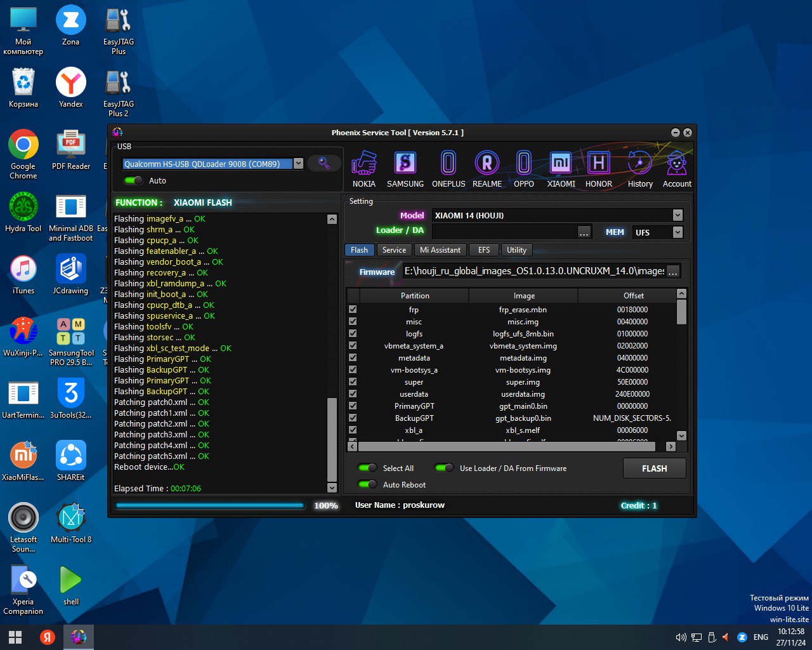The width and height of the screenshot is (812, 650).
Task: Toggle the Auto Reboot switch
Action: point(368,484)
